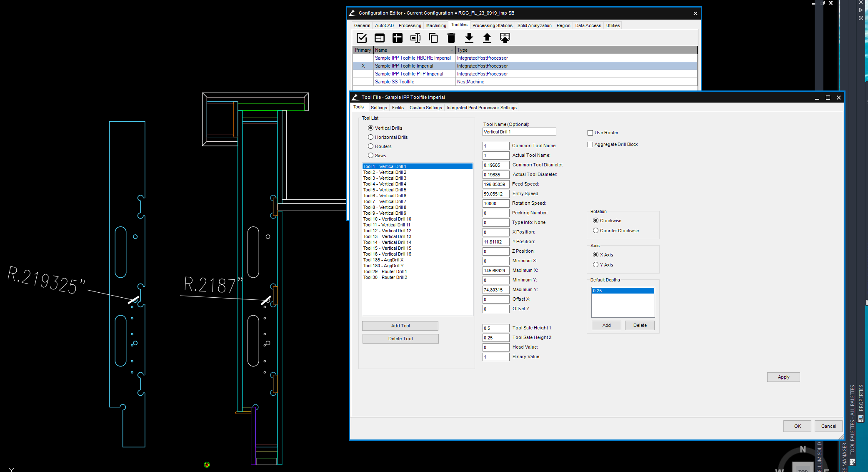Select the Y Axis radio option

coord(595,265)
